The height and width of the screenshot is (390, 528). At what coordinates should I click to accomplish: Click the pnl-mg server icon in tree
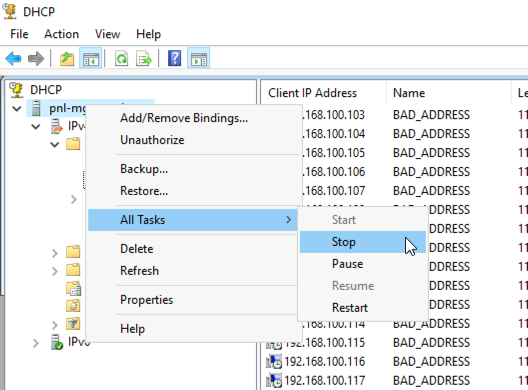(x=36, y=108)
